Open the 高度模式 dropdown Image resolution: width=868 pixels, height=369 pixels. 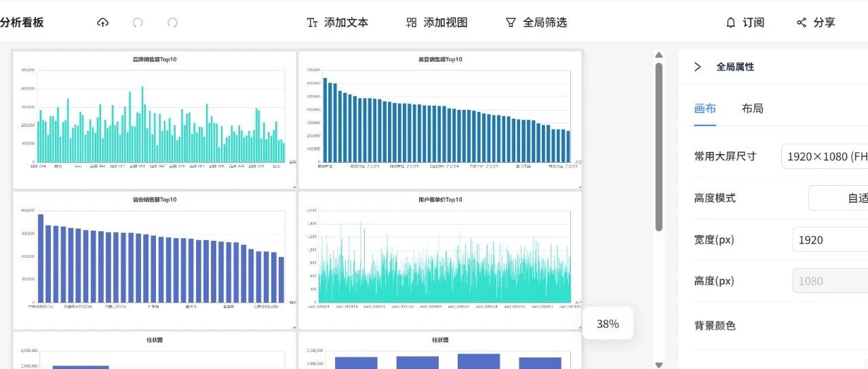tap(838, 198)
